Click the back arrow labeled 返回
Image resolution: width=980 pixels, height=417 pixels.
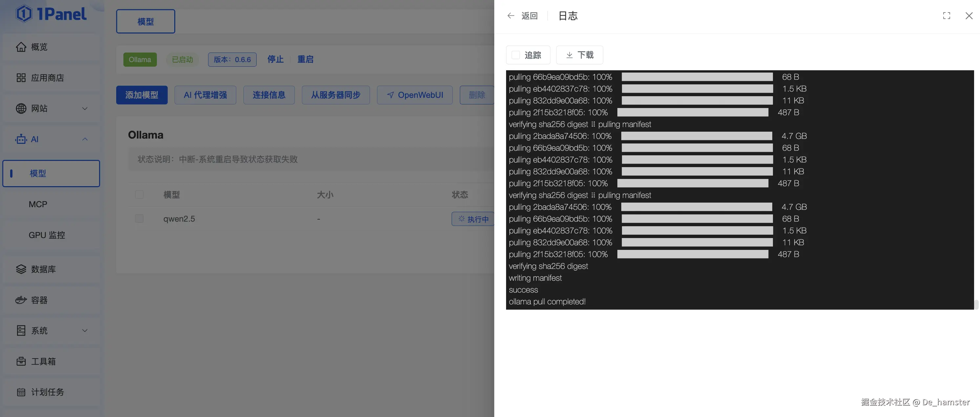click(511, 16)
